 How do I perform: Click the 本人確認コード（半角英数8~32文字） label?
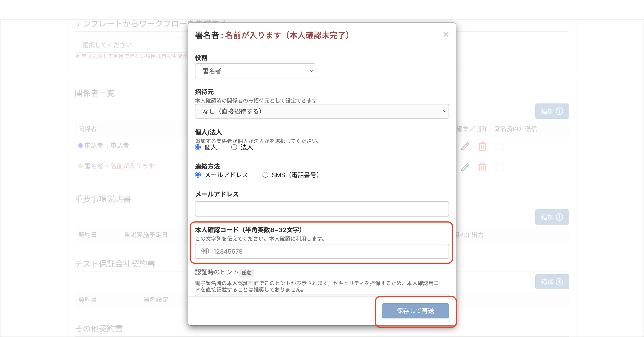tap(249, 230)
